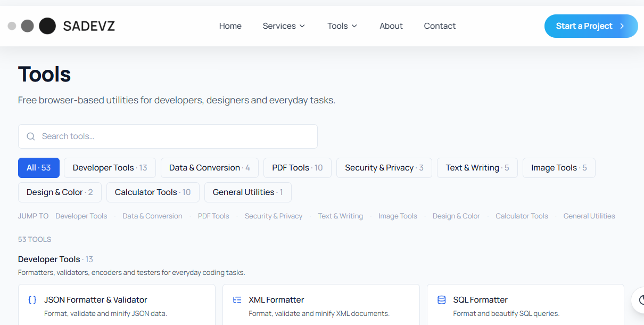Viewport: 644px width, 325px height.
Task: Filter by PDF Tools category
Action: (298, 168)
